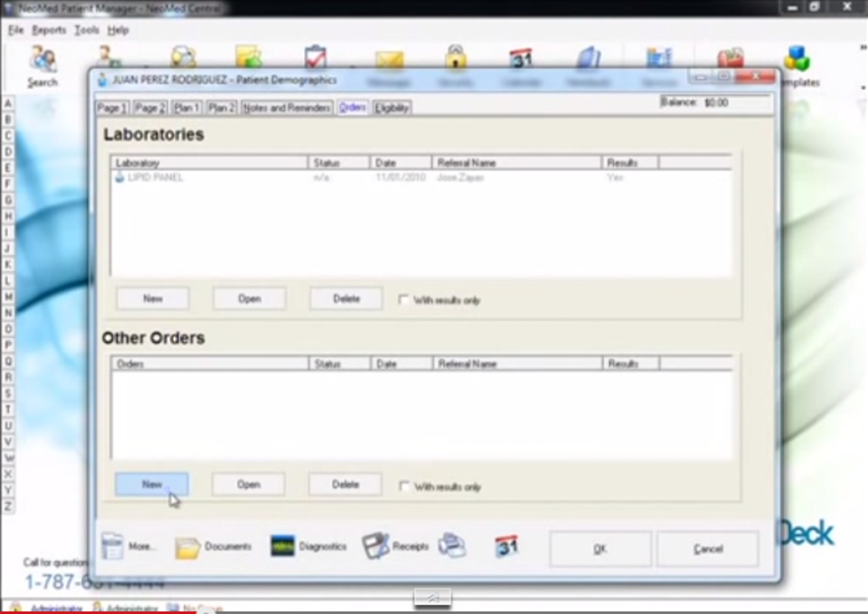Expand the chevron at the bottom center
This screenshot has width=868, height=614.
coord(433,598)
